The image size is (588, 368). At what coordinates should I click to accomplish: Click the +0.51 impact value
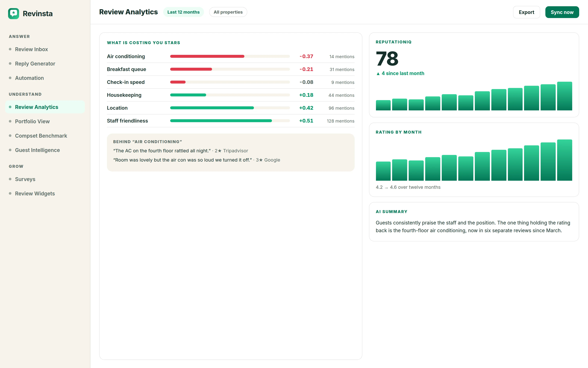306,121
